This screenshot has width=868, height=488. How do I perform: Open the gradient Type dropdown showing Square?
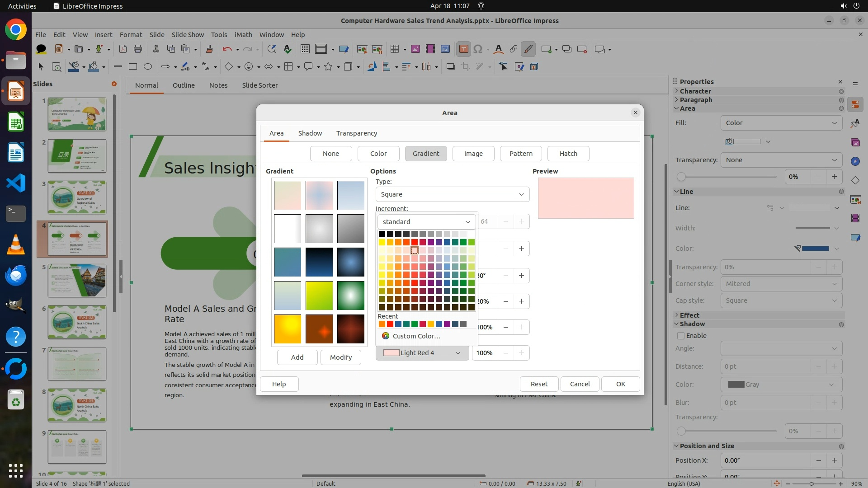click(452, 194)
